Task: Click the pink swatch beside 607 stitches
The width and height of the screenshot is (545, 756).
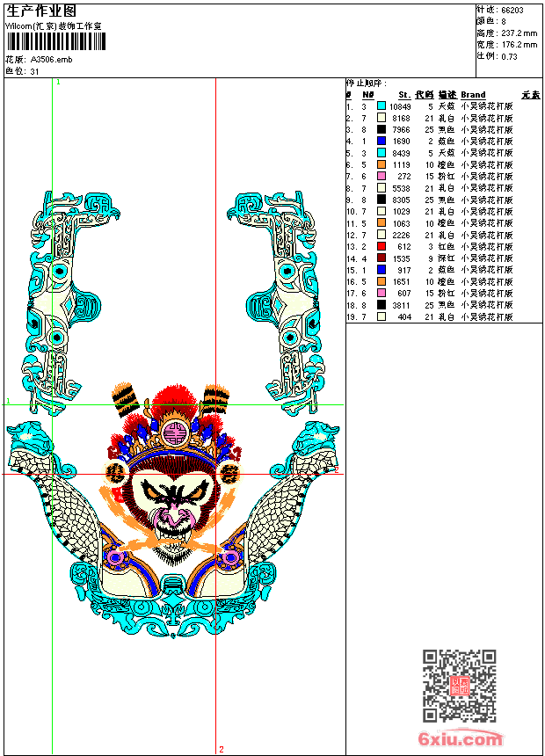Action: tap(381, 293)
